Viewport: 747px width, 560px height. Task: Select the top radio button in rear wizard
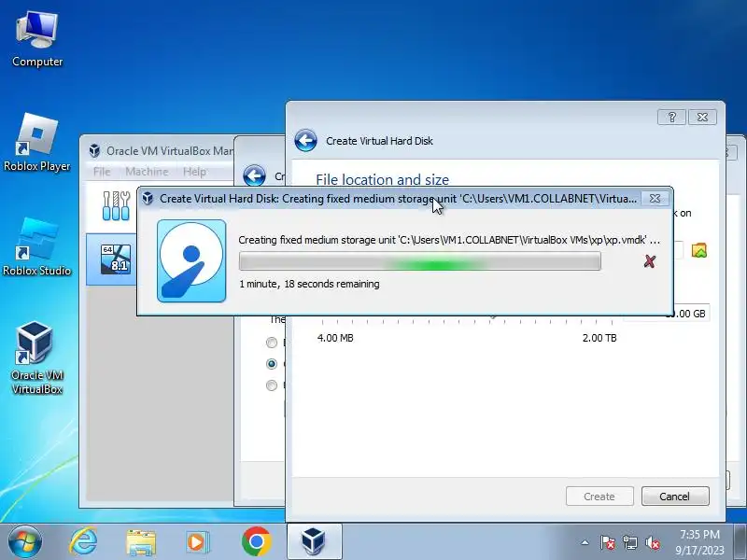272,343
